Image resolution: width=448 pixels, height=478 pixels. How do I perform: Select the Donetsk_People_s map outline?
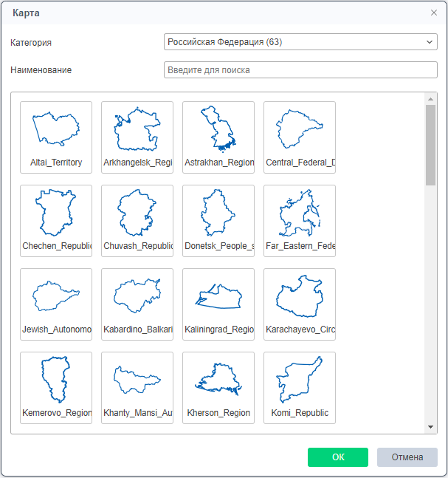[218, 213]
